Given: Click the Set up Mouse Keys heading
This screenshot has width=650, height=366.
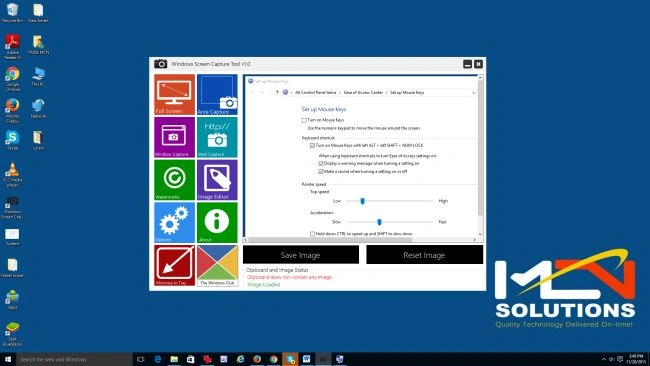Looking at the screenshot, I should click(x=324, y=109).
